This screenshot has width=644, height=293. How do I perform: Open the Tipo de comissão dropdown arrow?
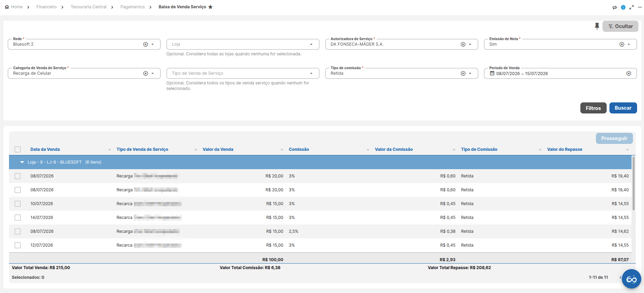coord(470,73)
